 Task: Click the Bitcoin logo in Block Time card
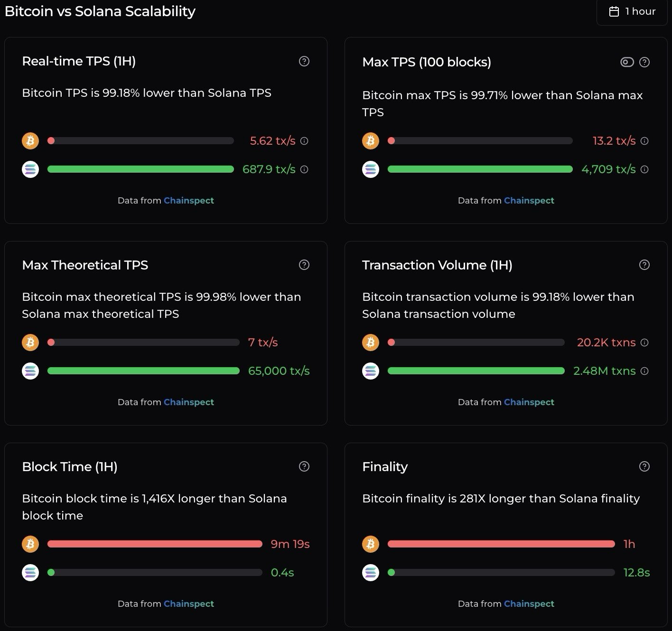30,544
